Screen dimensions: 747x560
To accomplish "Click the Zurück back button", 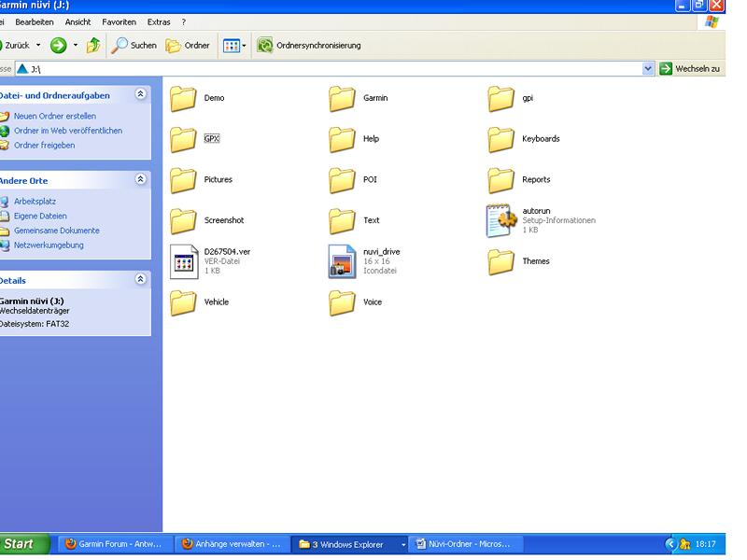I will coord(15,46).
